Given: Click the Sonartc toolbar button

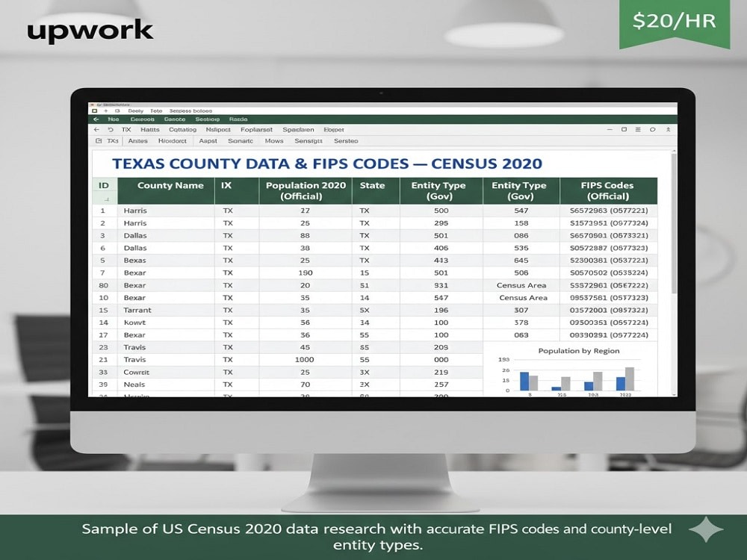Looking at the screenshot, I should click(x=241, y=141).
